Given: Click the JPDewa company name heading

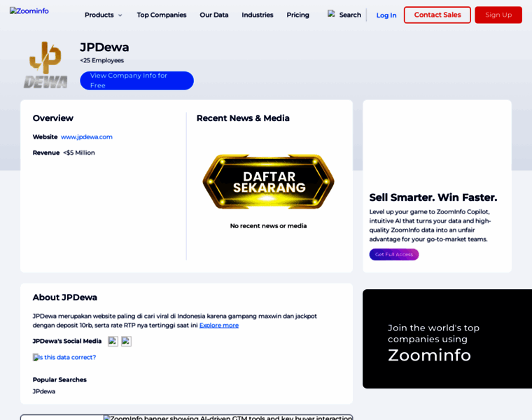Looking at the screenshot, I should click(x=104, y=47).
